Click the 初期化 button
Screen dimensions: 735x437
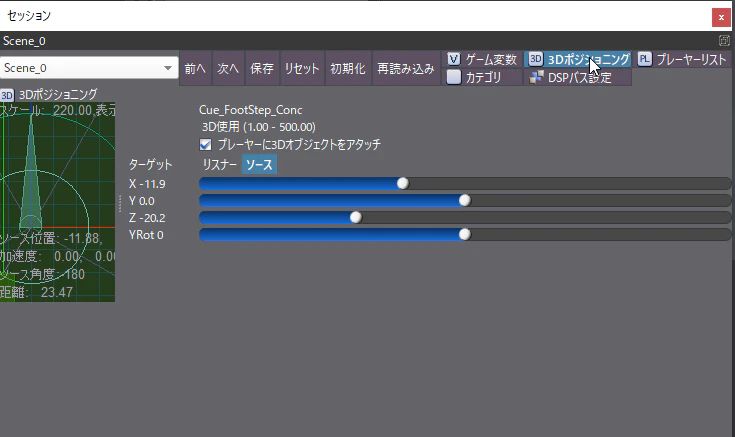pos(348,68)
